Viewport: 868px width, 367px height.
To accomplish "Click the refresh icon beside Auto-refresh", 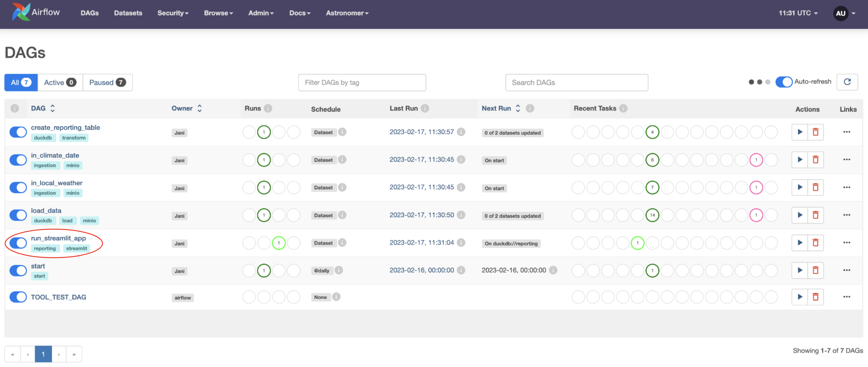I will coord(847,82).
